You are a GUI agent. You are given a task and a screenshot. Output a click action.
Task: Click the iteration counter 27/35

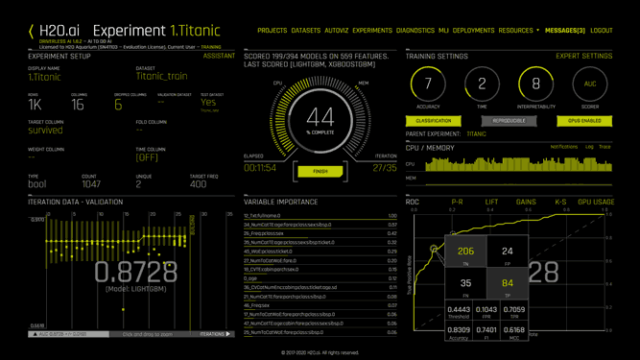[384, 168]
